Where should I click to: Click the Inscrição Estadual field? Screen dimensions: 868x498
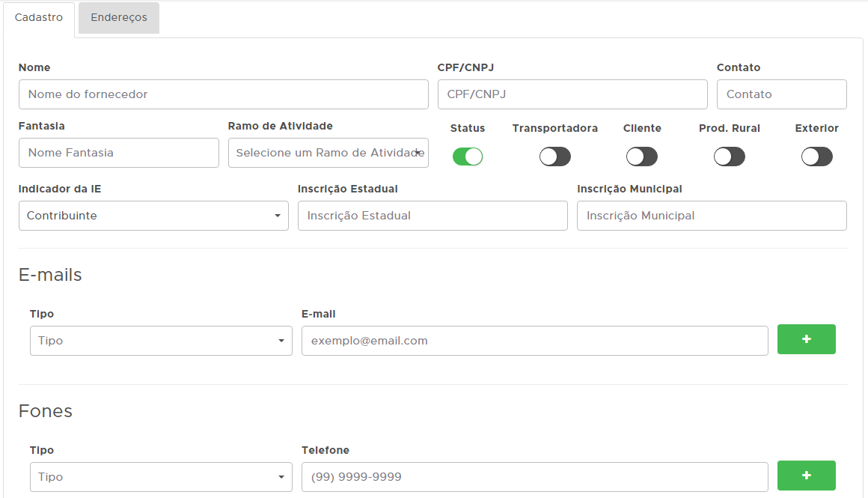click(x=433, y=216)
